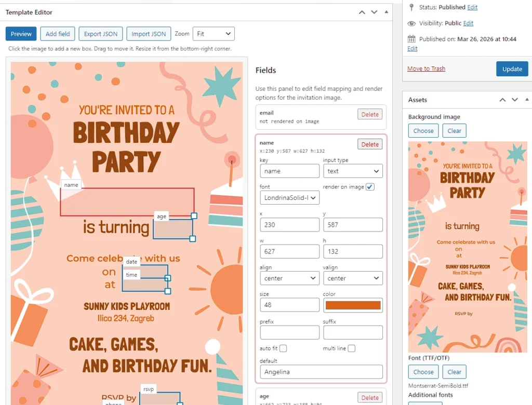Click the Visibility eye icon
532x405 pixels.
[x=412, y=23]
